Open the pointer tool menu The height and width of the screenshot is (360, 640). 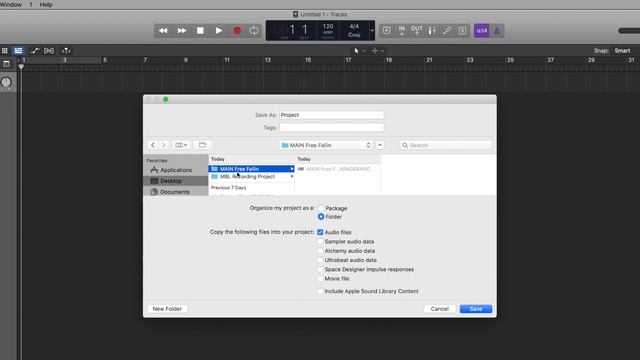click(x=358, y=51)
